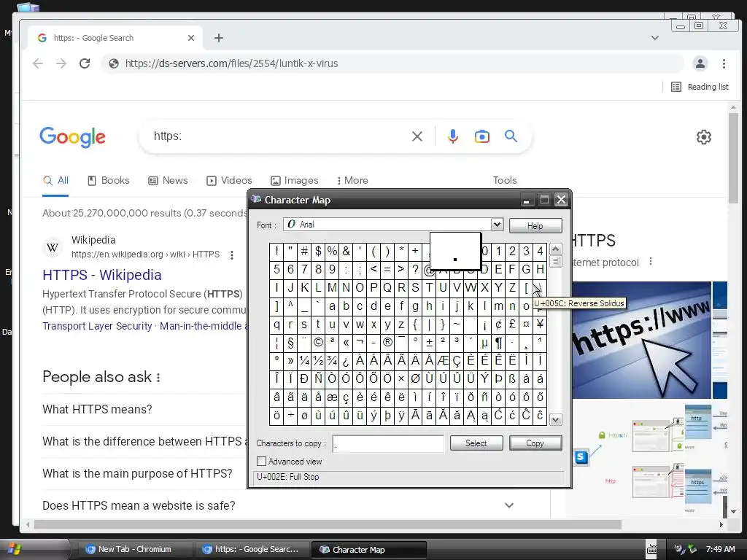The height and width of the screenshot is (560, 747).
Task: Enable the Advanced view checkbox
Action: tap(261, 461)
